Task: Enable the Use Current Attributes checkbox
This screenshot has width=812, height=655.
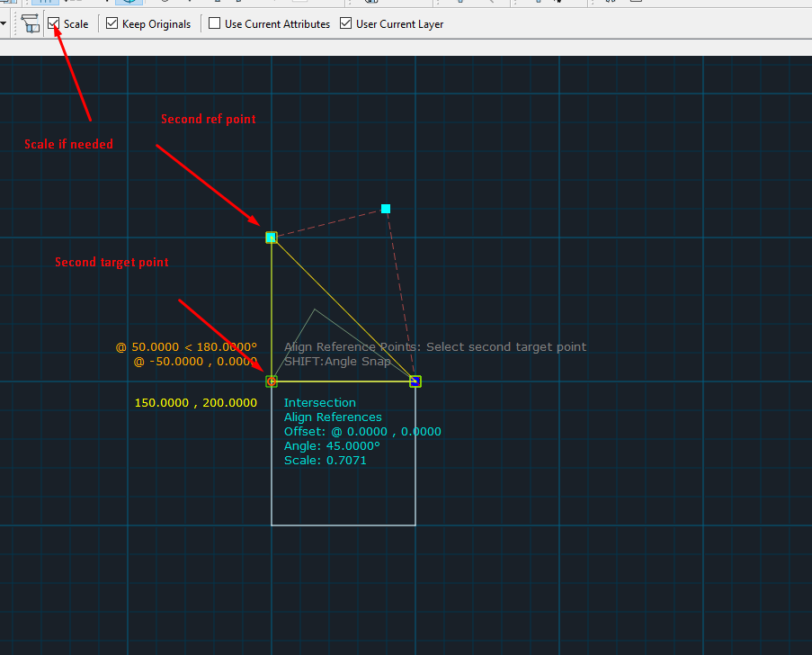Action: (215, 23)
